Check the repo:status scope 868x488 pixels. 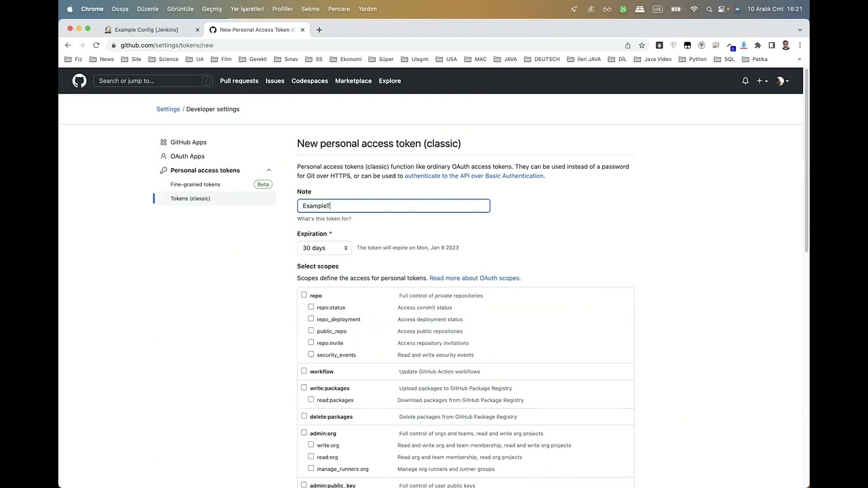pyautogui.click(x=311, y=307)
